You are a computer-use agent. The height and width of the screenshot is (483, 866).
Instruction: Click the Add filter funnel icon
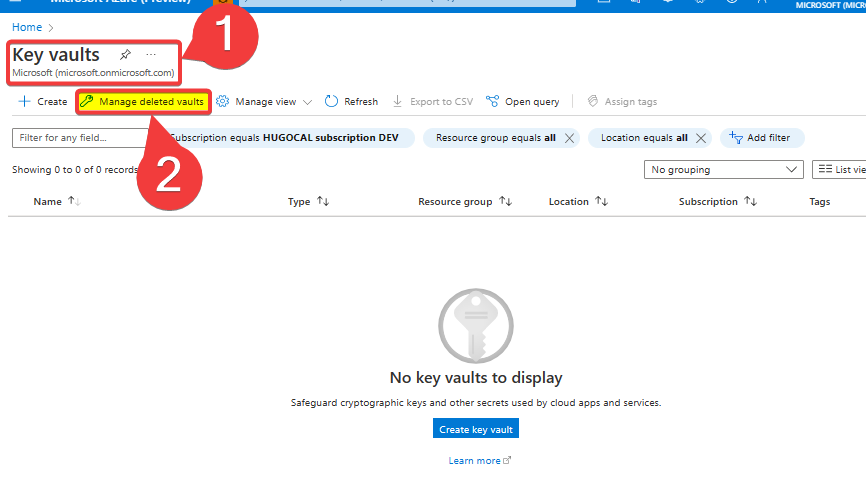736,137
